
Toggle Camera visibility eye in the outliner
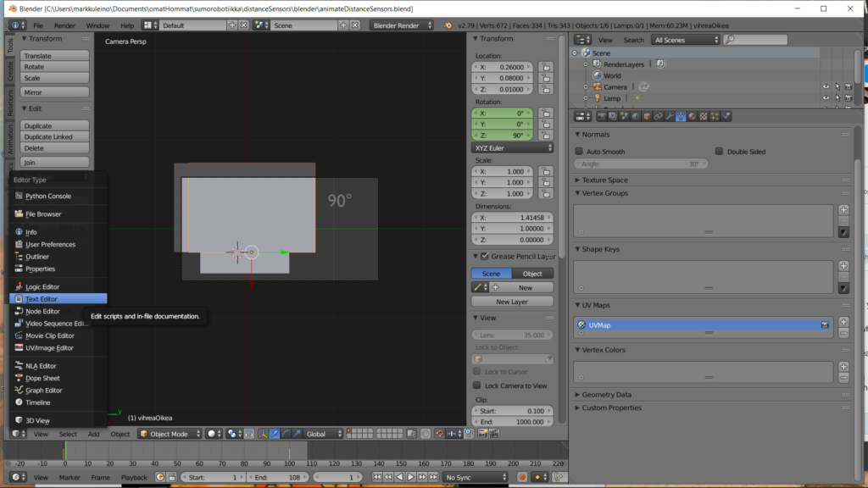[826, 86]
